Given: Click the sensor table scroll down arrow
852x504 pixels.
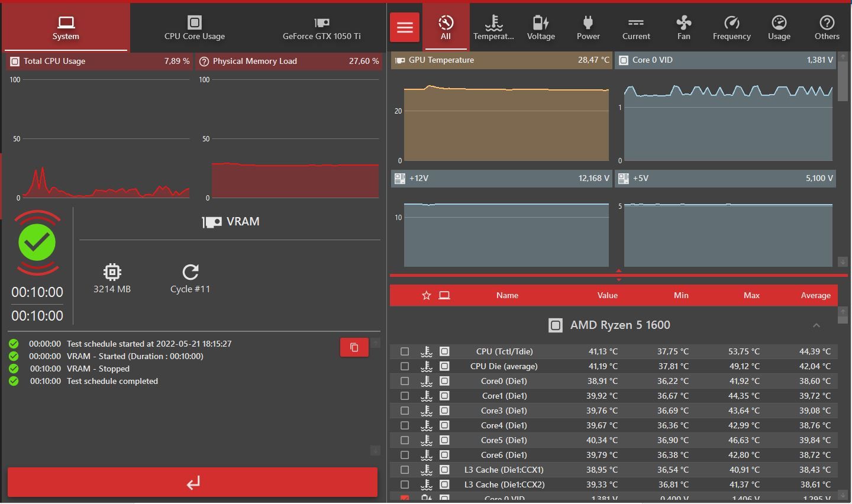Looking at the screenshot, I should (x=843, y=495).
